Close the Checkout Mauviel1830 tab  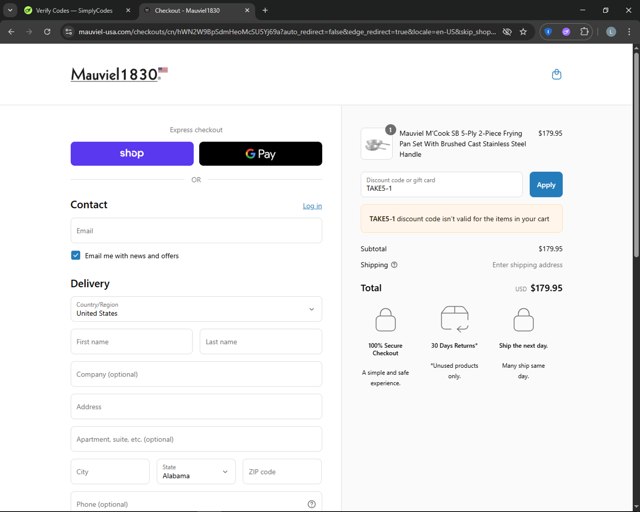click(x=247, y=11)
